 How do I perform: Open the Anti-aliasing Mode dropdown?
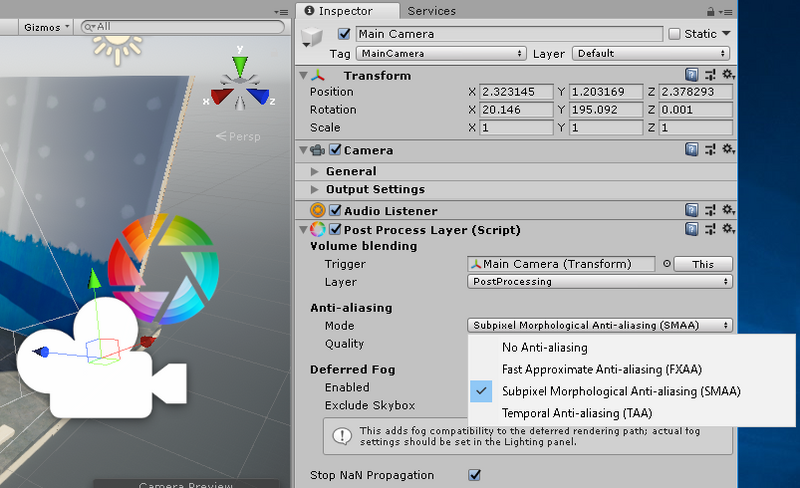(x=600, y=326)
